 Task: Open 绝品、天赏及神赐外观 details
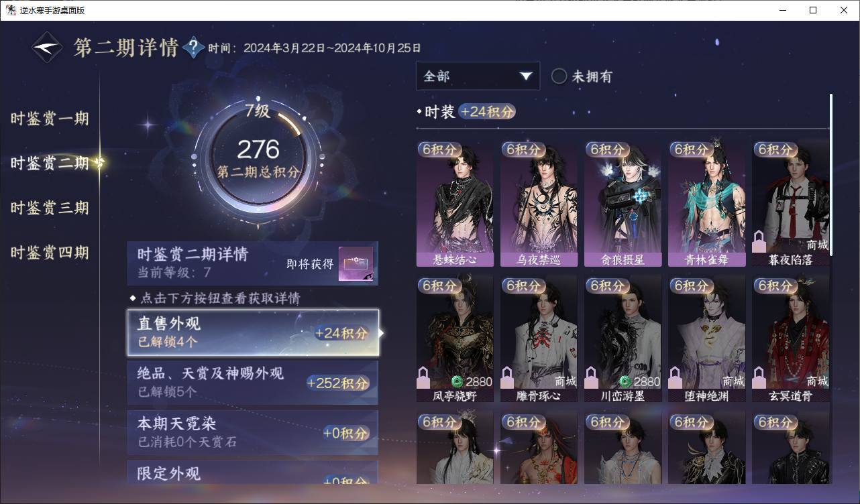coord(253,383)
